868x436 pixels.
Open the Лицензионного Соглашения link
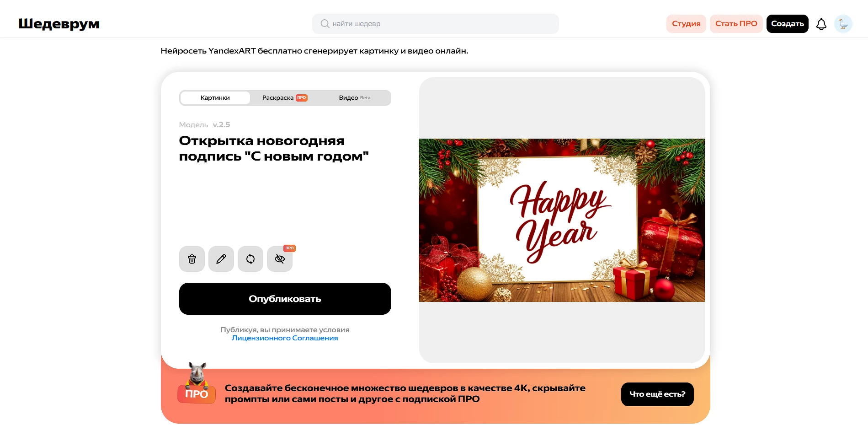[x=285, y=338]
